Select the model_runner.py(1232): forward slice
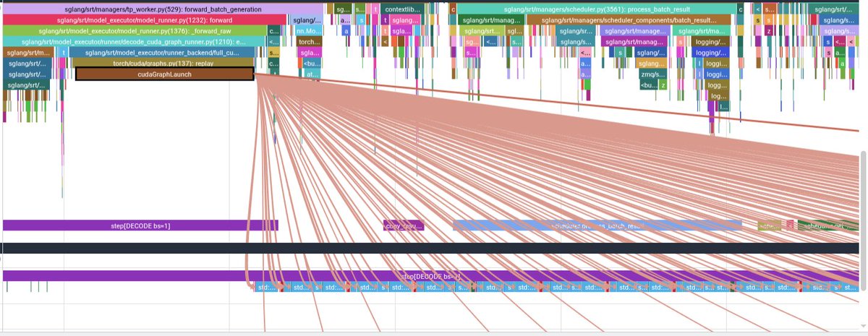This screenshot has width=868, height=336. pyautogui.click(x=146, y=20)
